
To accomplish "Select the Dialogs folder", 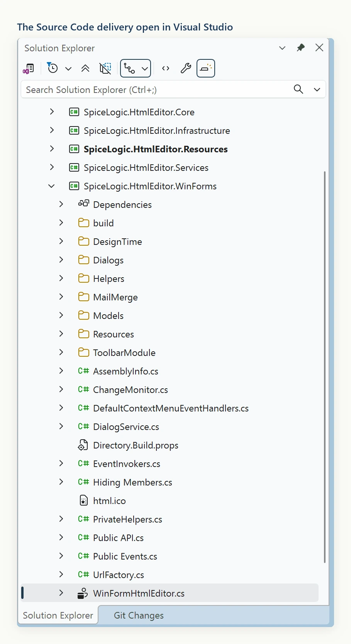I will click(x=109, y=260).
